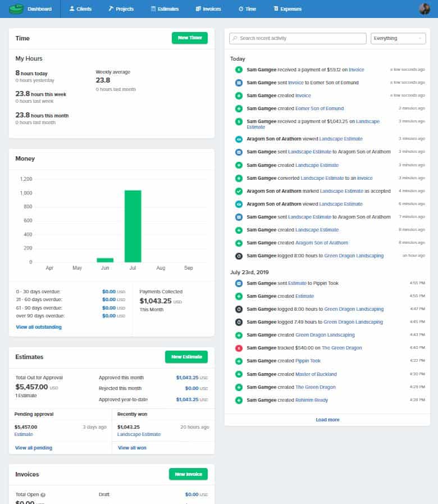
Task: Click the plus icon beside created Master of Buckland
Action: click(x=239, y=374)
